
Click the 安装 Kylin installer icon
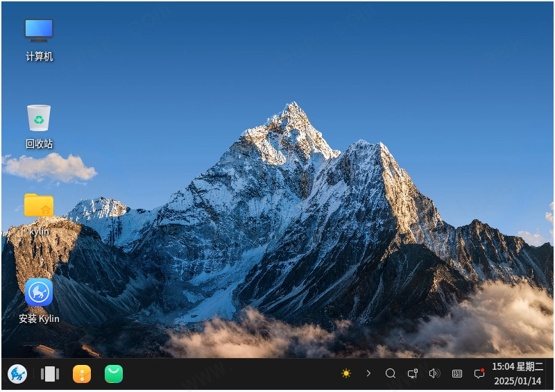pos(39,292)
